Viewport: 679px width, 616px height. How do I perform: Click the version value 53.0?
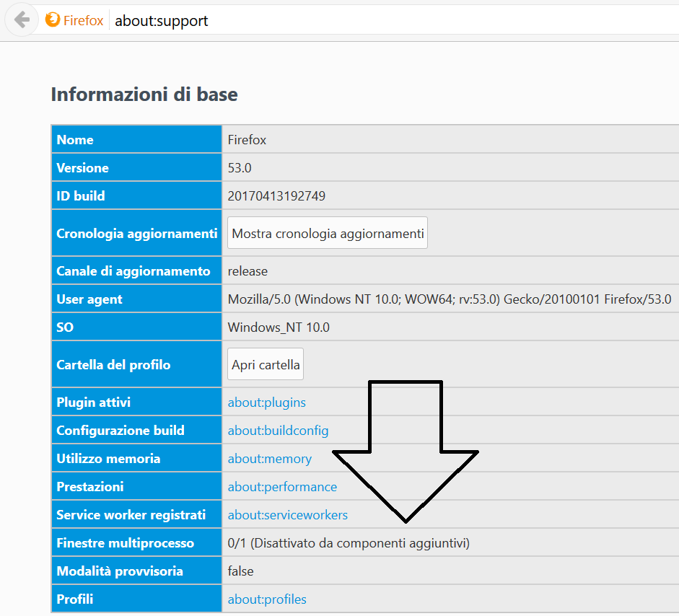tap(240, 168)
